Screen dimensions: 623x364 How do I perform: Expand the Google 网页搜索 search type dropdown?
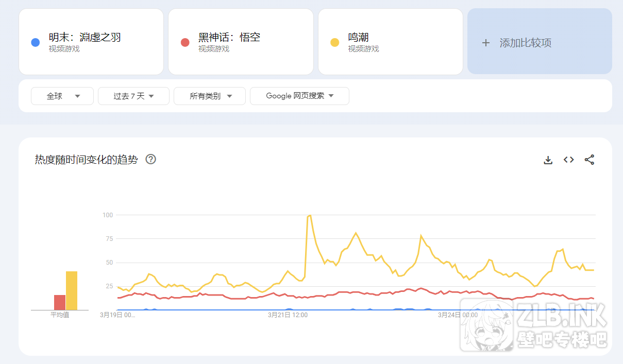[x=299, y=96]
